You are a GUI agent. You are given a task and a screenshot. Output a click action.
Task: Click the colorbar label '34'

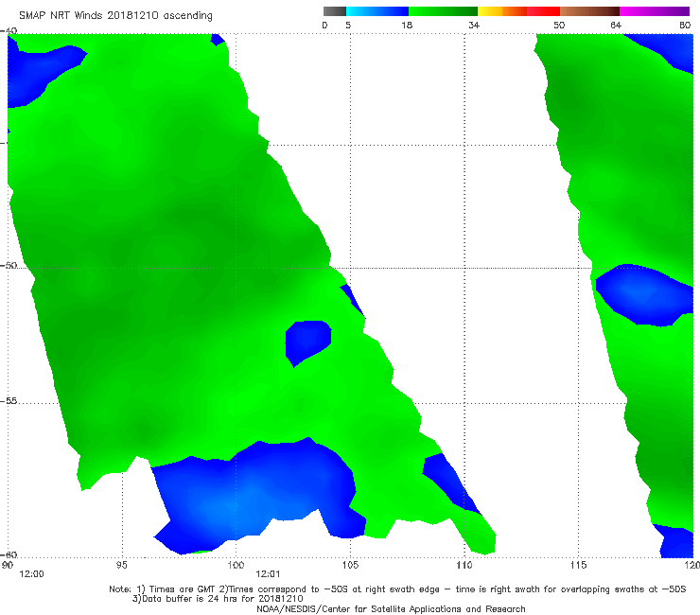click(474, 25)
